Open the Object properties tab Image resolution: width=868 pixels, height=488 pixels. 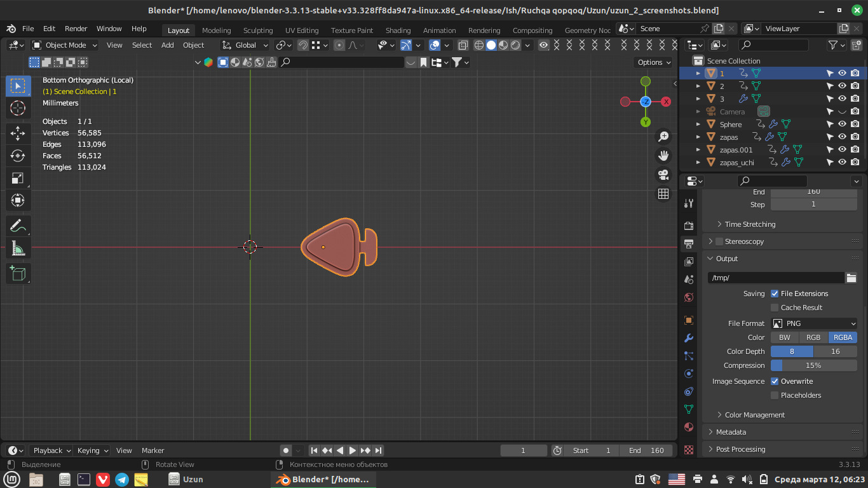(x=689, y=320)
